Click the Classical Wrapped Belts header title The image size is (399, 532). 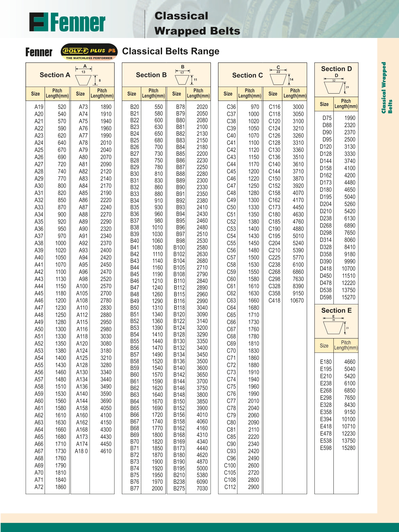197,23
